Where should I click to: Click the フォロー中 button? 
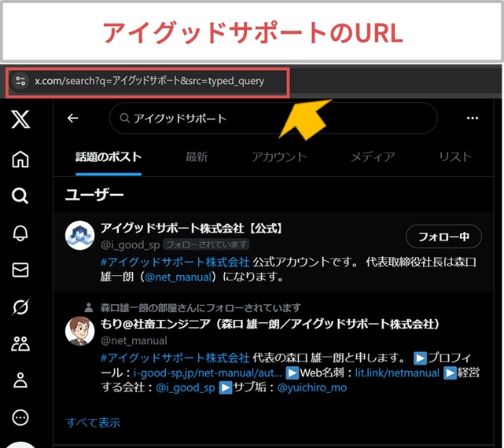tap(443, 237)
